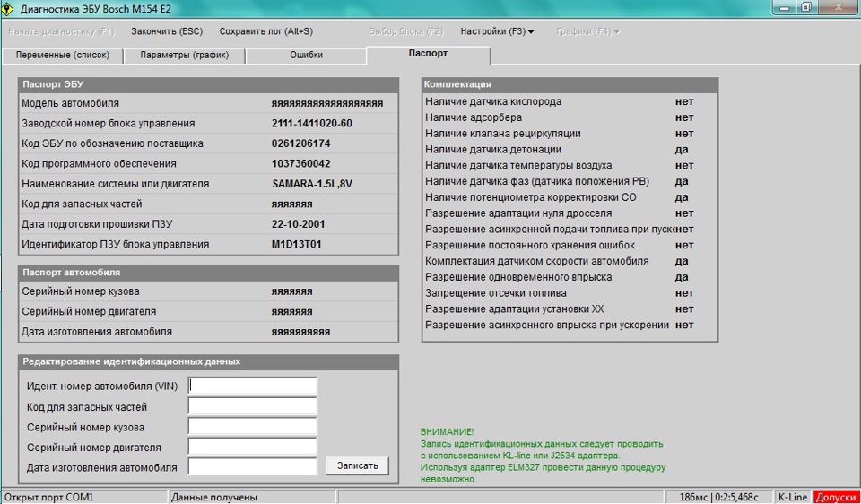Click 'Наличие датчика температуры воздуха' row

(570, 165)
